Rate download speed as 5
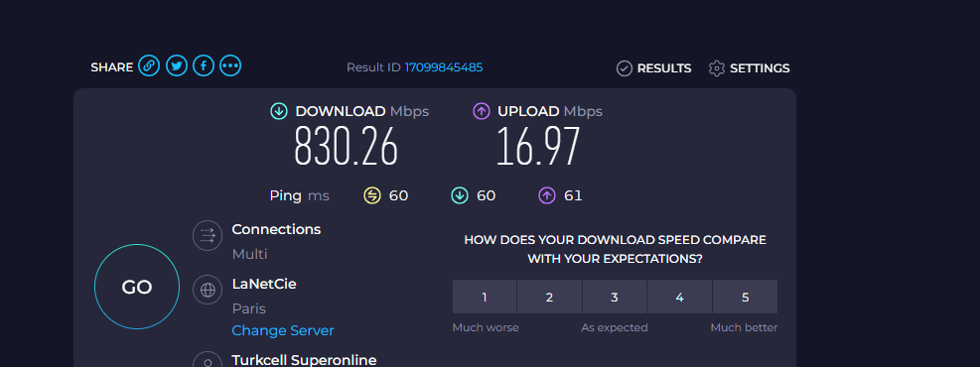This screenshot has height=367, width=980. [x=745, y=298]
